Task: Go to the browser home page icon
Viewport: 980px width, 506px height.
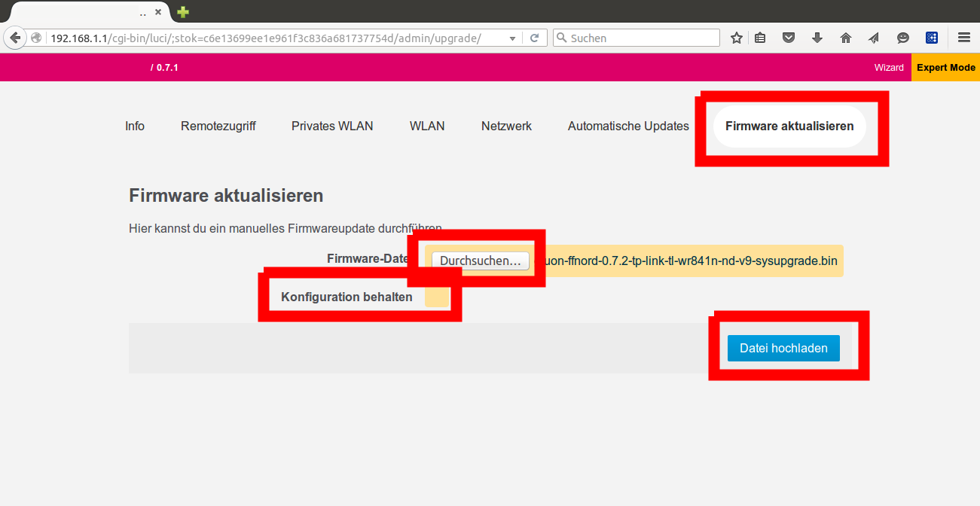Action: (x=846, y=38)
